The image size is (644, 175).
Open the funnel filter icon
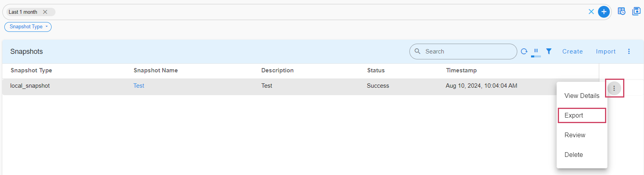point(549,52)
